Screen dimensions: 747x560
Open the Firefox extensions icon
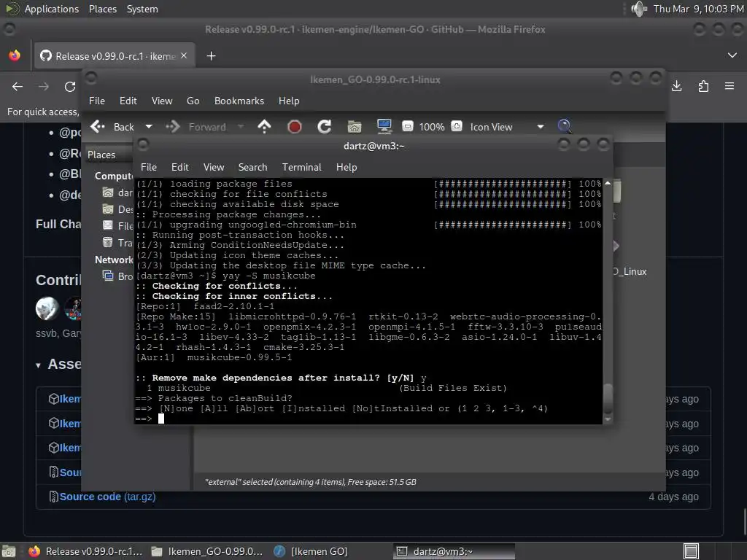703,86
